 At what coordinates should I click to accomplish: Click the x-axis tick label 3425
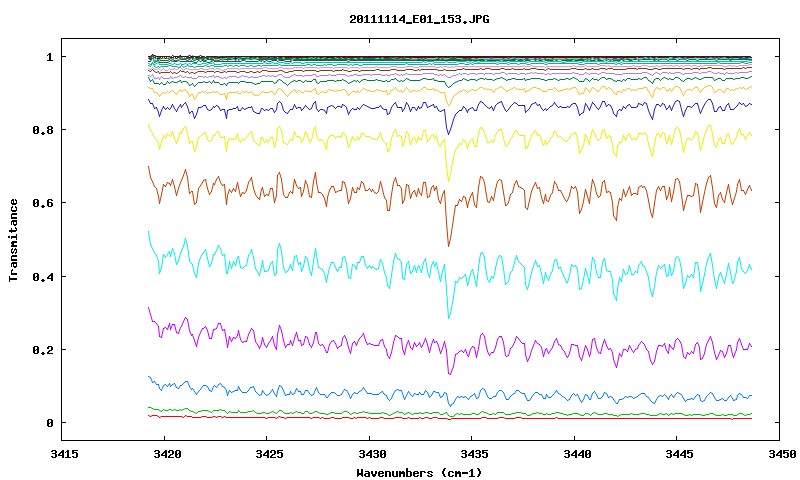point(269,454)
